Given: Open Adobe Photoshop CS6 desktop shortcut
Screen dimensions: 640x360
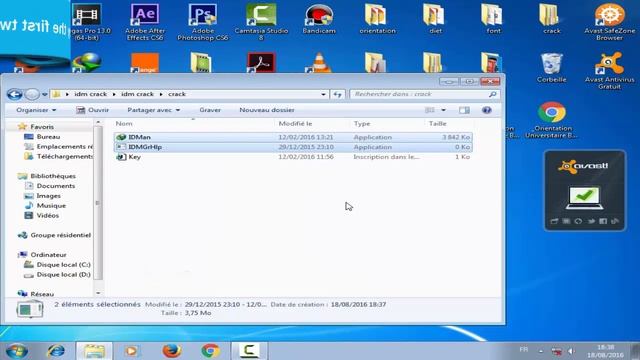Looking at the screenshot, I should click(203, 22).
